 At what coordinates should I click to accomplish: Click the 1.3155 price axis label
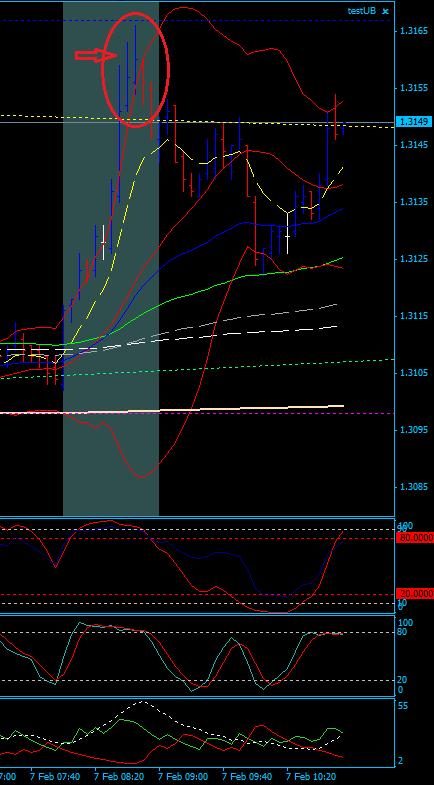click(413, 88)
